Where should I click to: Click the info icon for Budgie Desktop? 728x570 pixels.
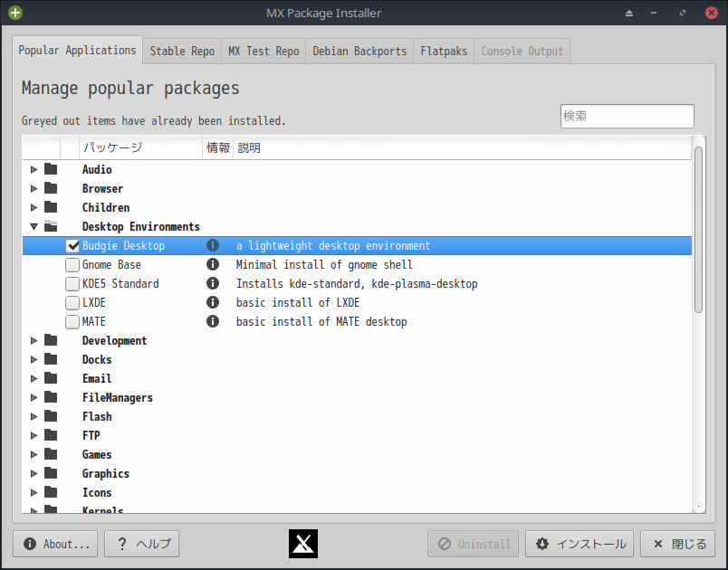click(x=213, y=245)
